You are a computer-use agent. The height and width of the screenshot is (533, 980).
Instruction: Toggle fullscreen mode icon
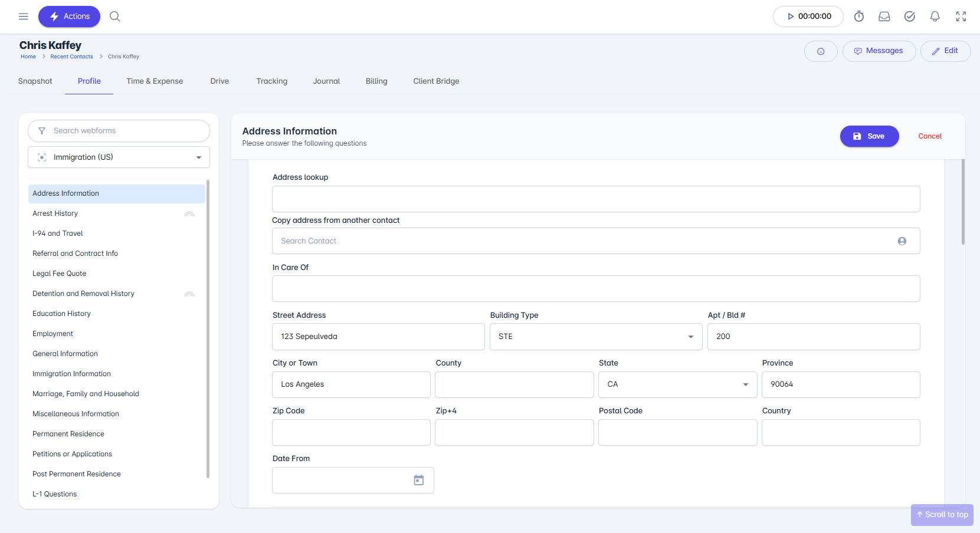pos(961,17)
